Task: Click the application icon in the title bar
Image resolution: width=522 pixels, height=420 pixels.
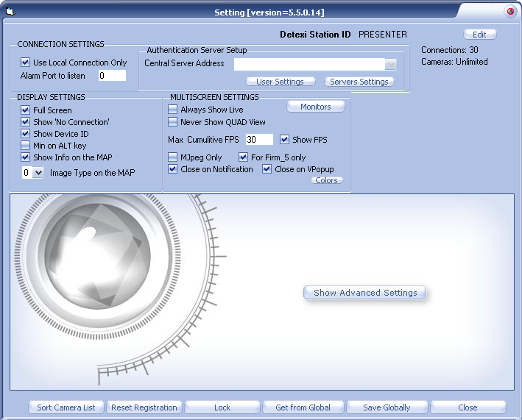Action: coord(10,12)
